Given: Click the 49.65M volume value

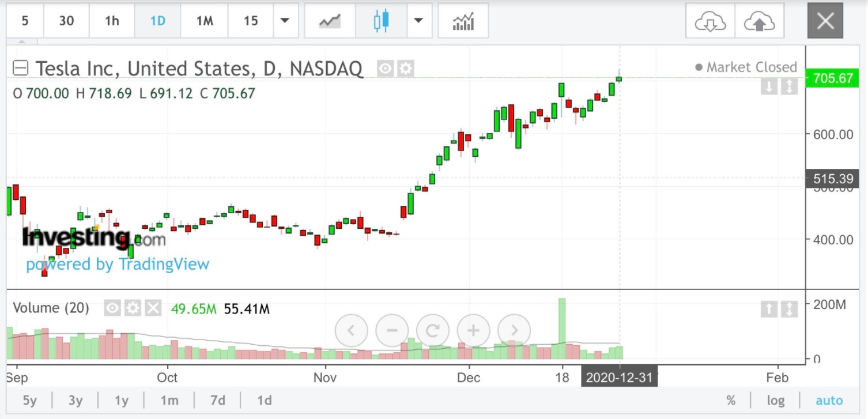Looking at the screenshot, I should [x=194, y=309].
